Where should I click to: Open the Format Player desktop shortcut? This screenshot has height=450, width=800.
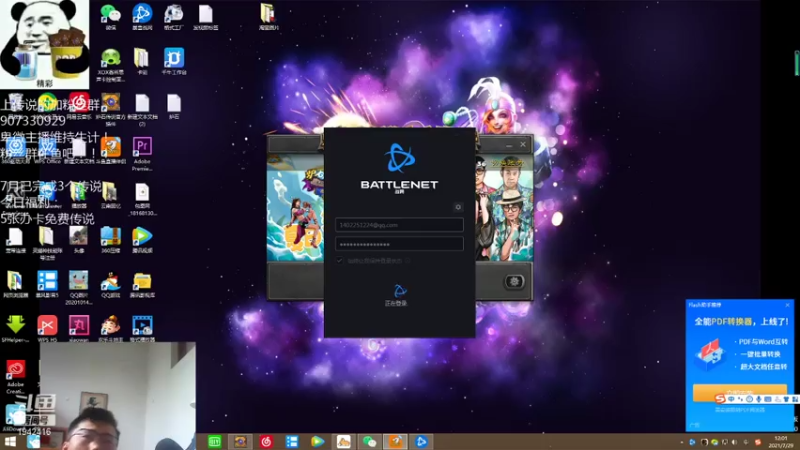142,329
